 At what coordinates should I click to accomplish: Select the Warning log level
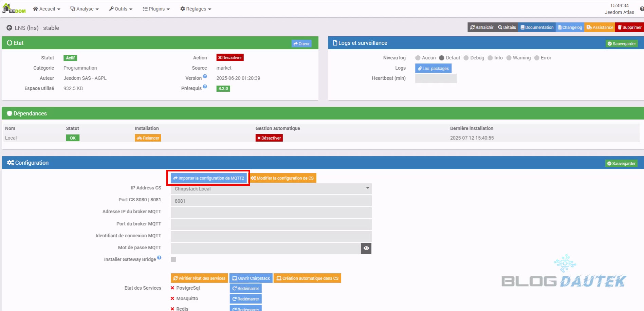click(509, 58)
